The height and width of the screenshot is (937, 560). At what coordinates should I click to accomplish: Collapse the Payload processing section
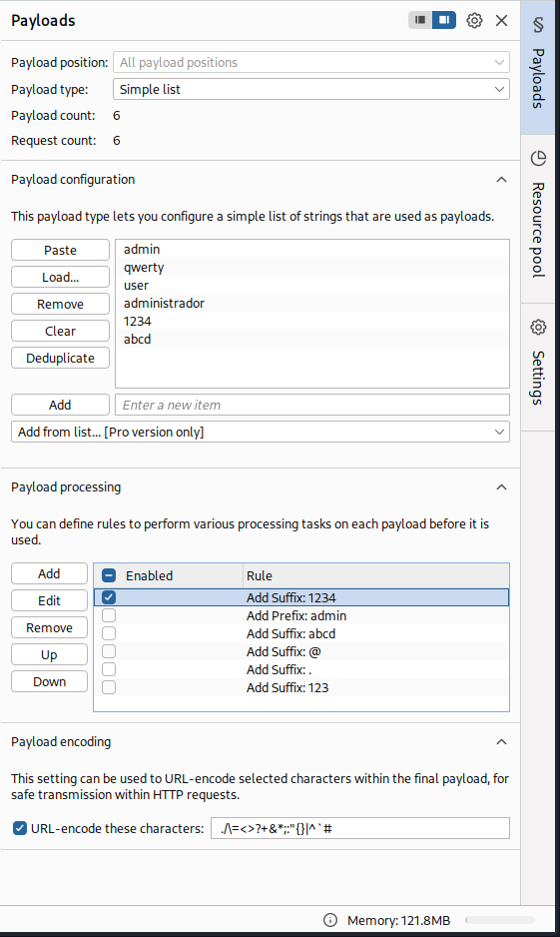tap(501, 487)
